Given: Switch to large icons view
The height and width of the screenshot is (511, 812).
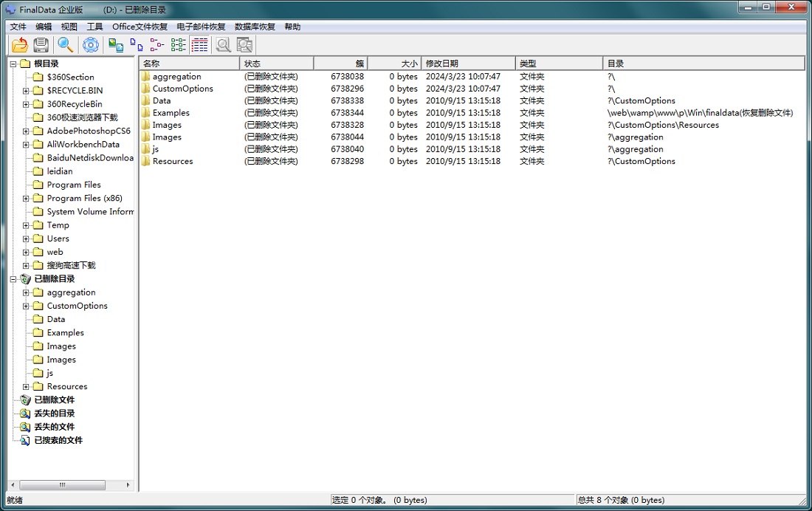Looking at the screenshot, I should click(x=116, y=45).
